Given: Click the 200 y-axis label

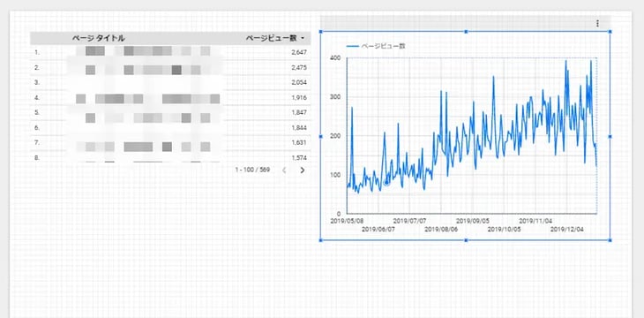Looking at the screenshot, I should tap(335, 136).
